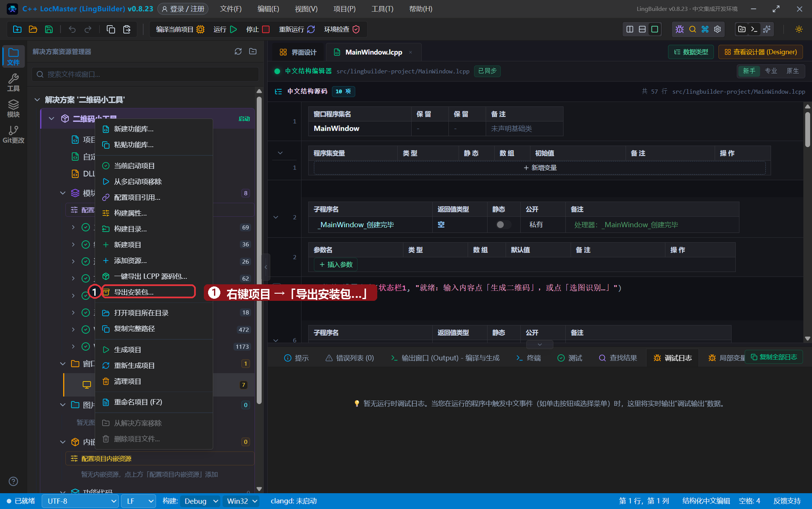Toggle the 静态 switch for _MainWindow_创建完毕

point(503,225)
